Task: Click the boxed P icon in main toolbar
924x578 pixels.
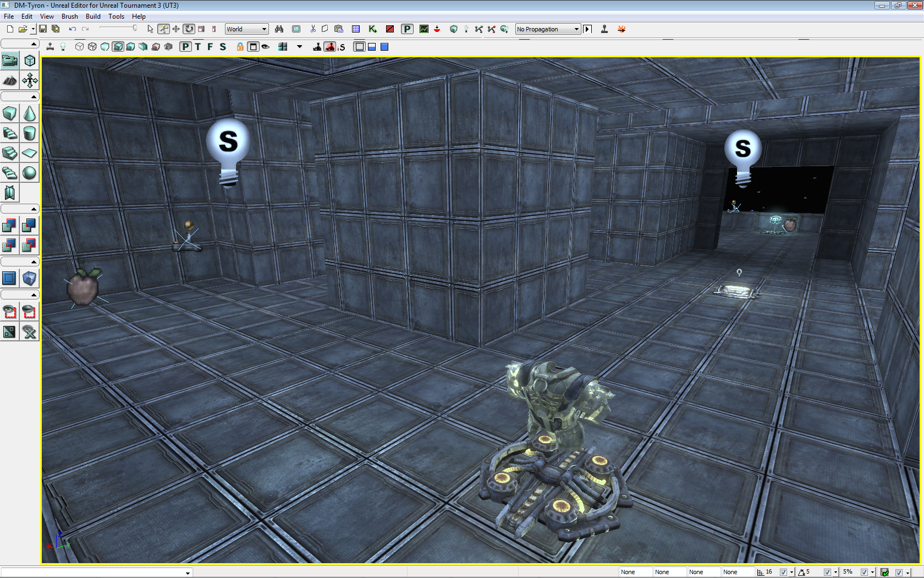Action: tap(407, 29)
